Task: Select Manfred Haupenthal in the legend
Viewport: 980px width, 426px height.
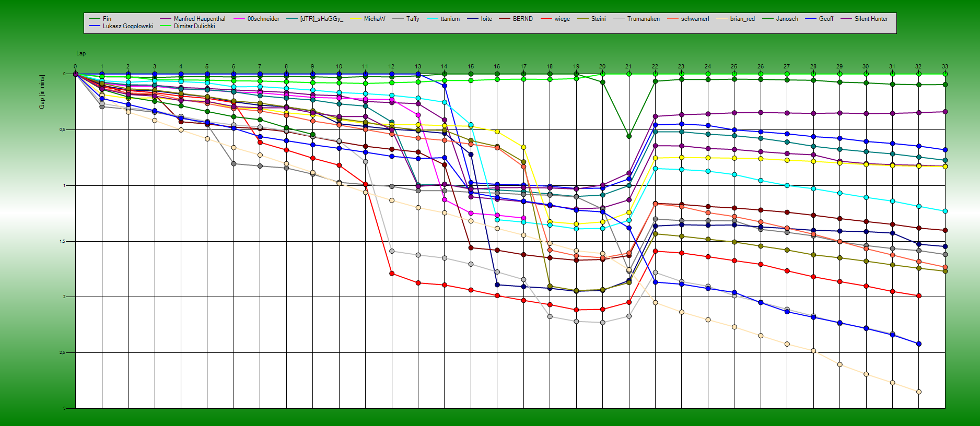Action: (200, 19)
